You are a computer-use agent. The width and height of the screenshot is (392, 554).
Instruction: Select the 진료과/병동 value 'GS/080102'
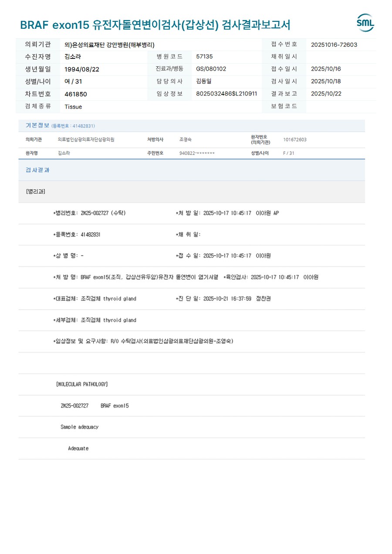211,69
